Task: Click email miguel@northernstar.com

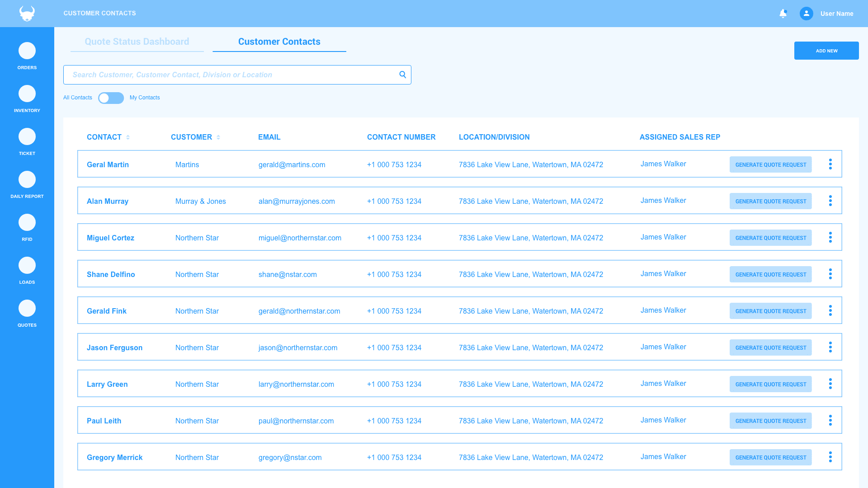Action: (300, 238)
